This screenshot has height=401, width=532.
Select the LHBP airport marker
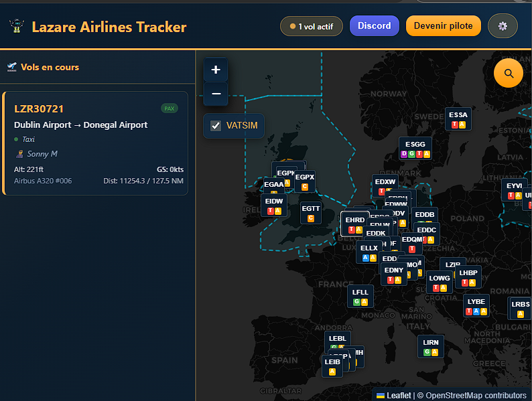[x=468, y=277]
